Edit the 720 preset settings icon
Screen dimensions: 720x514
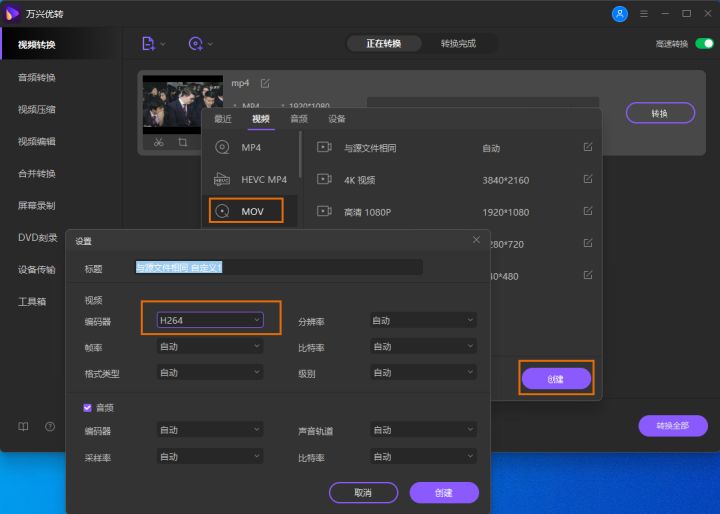pos(588,243)
